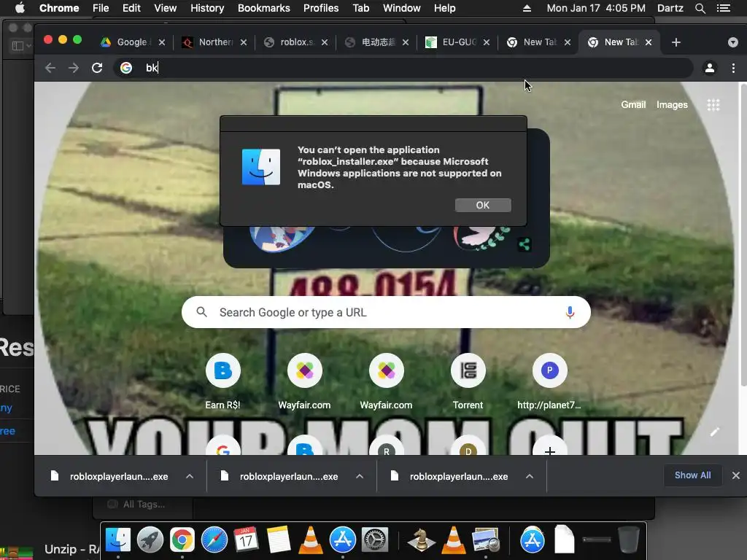Open the History menu
This screenshot has height=560, width=747.
point(206,8)
